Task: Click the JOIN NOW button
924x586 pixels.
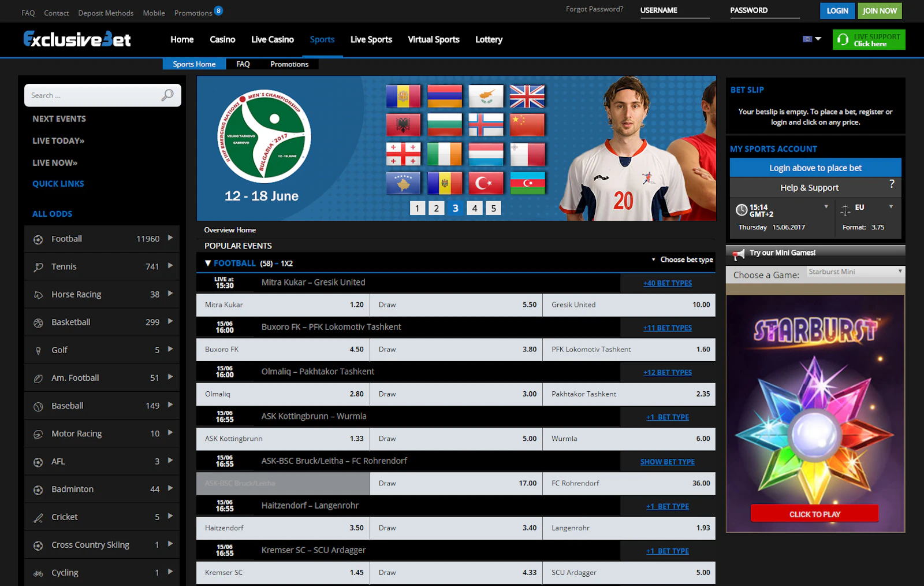Action: click(879, 10)
